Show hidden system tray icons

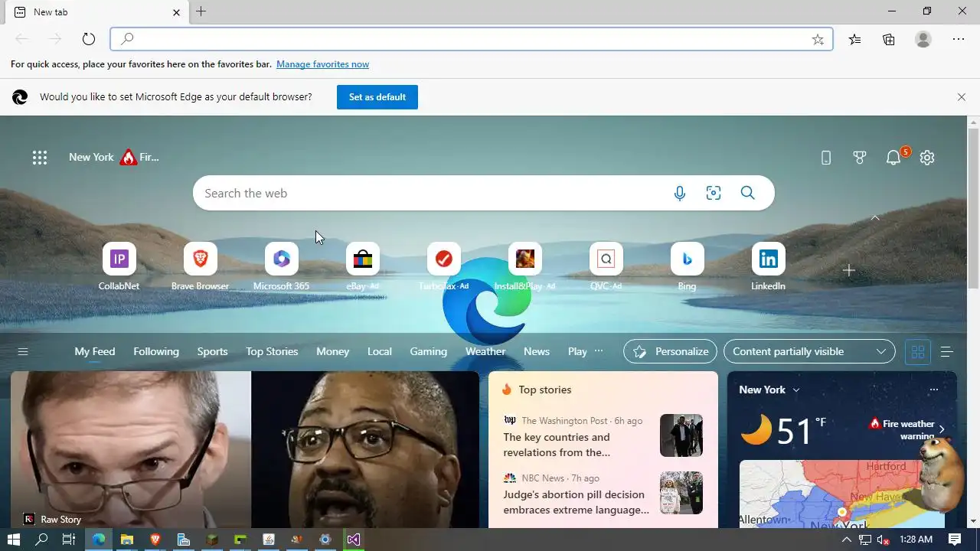coord(846,540)
